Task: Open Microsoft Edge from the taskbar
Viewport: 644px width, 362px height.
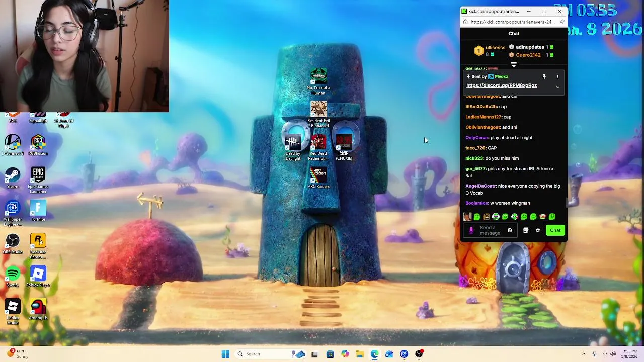Action: pos(374,354)
